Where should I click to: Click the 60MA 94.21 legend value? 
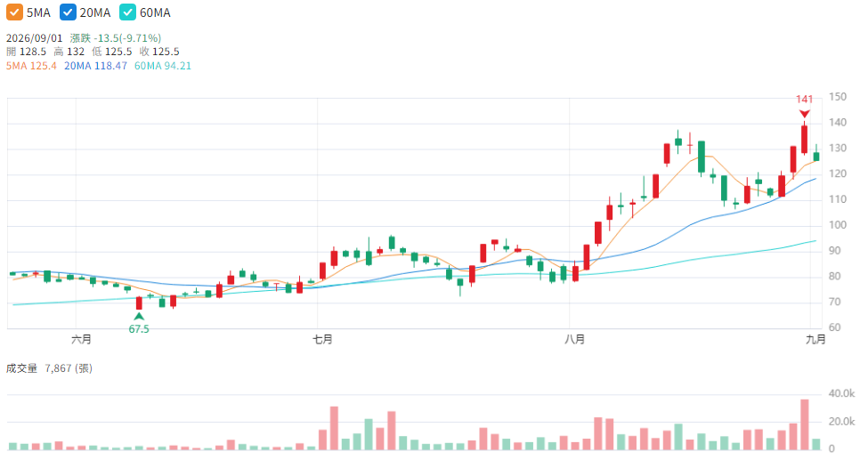[163, 66]
